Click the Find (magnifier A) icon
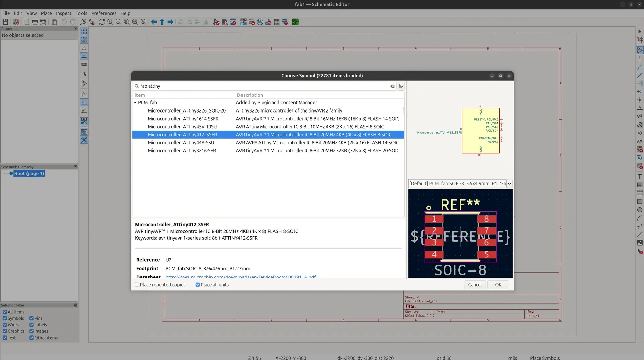Viewport: 644px width, 360px height. pyautogui.click(x=83, y=22)
